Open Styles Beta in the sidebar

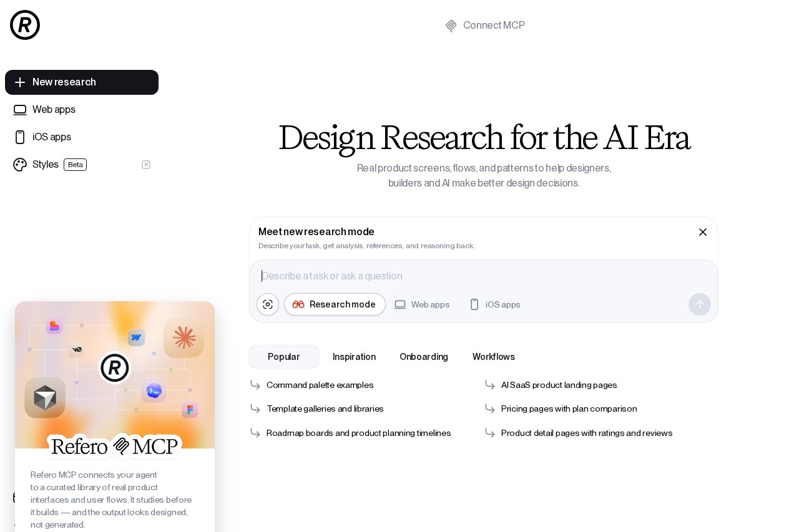click(x=82, y=165)
